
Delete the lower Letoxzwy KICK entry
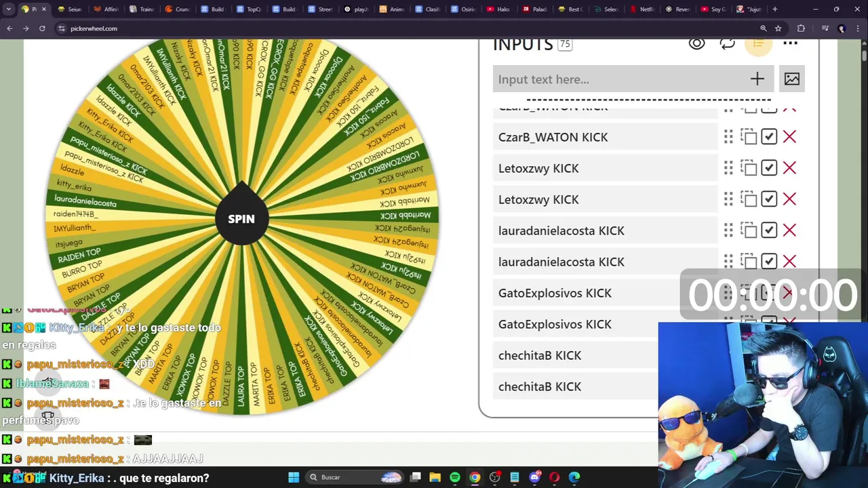[x=789, y=199]
